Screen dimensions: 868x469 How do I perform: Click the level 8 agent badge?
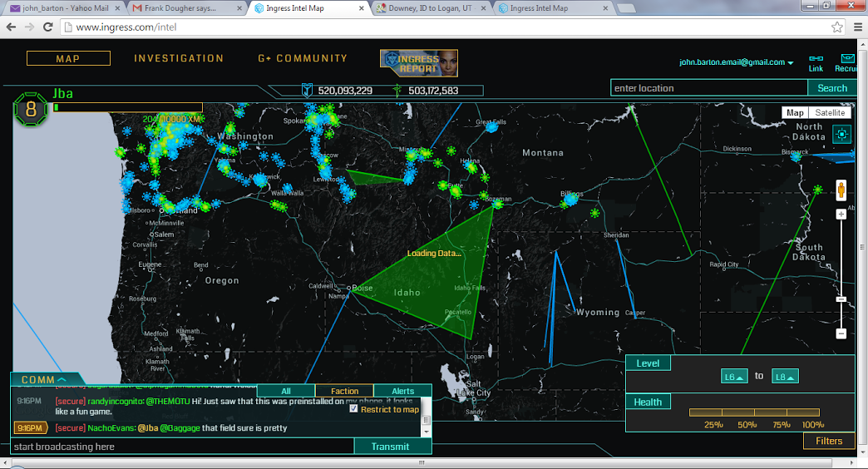[31, 109]
